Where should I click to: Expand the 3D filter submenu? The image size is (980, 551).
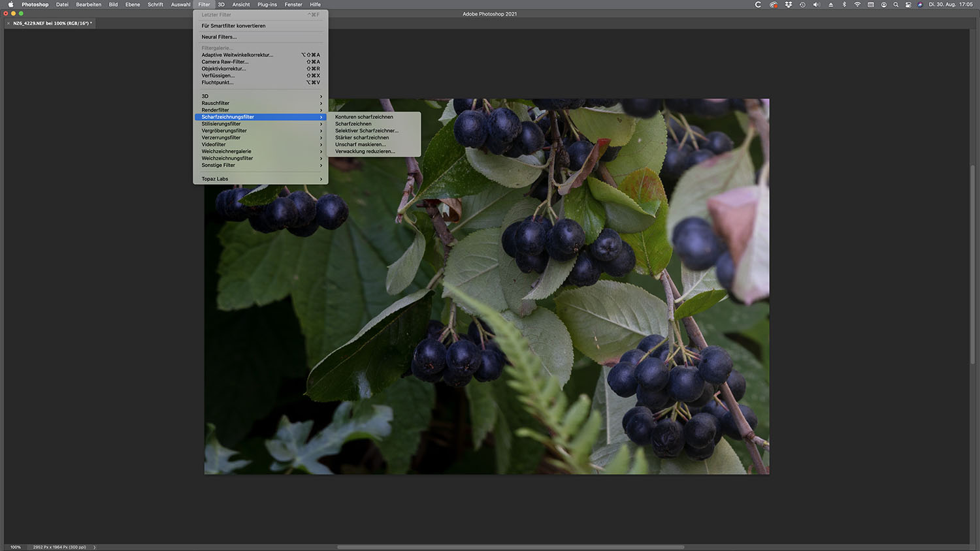pos(261,96)
